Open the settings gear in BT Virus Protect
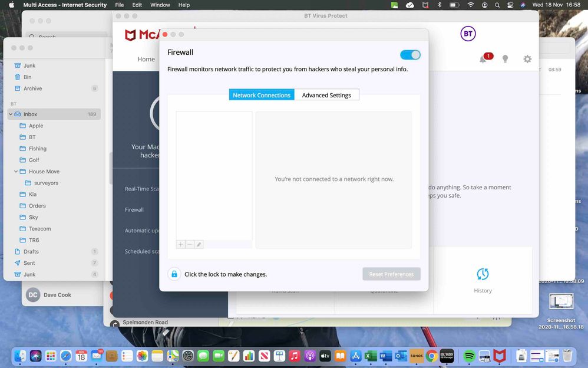Image resolution: width=588 pixels, height=368 pixels. coord(527,59)
